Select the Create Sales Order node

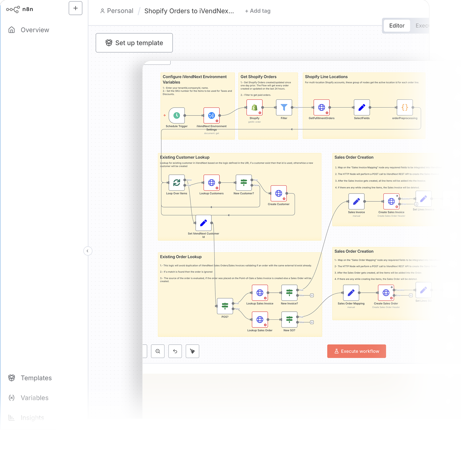[386, 293]
